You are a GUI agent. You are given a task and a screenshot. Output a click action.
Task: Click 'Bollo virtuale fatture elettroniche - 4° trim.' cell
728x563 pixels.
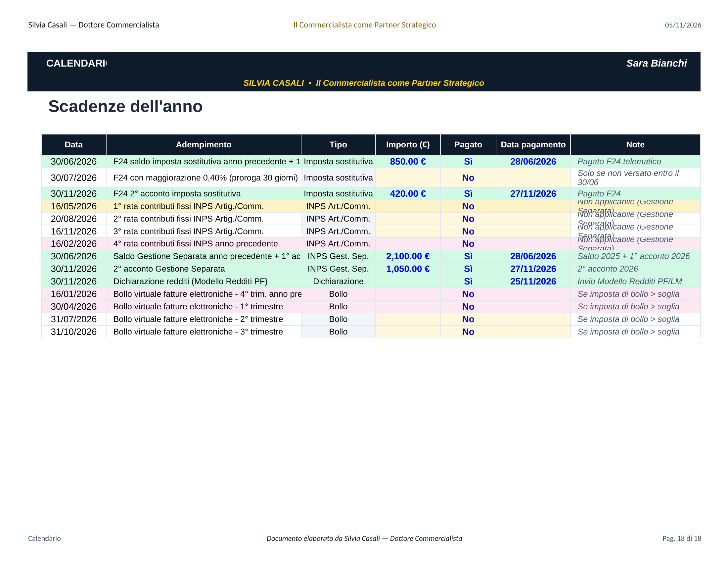tap(203, 294)
